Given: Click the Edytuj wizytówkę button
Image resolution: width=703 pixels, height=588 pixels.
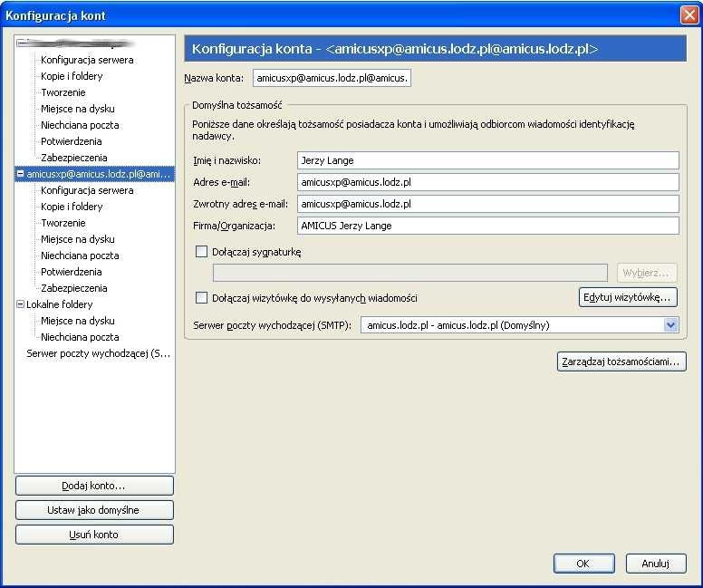Looking at the screenshot, I should 628,297.
